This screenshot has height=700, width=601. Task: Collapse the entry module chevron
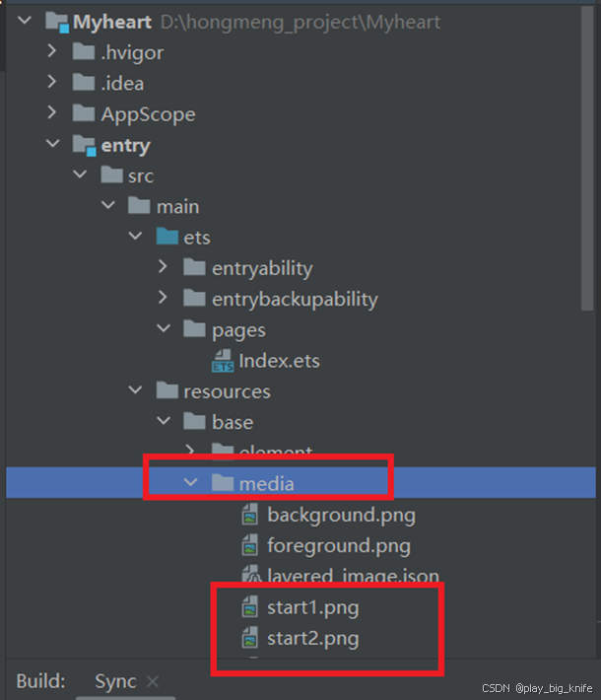click(x=52, y=144)
